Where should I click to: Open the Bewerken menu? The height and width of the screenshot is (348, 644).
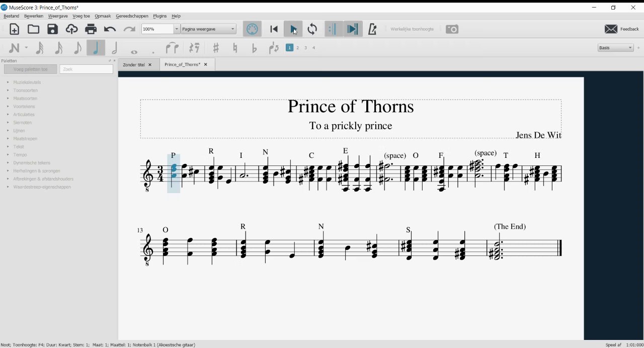click(34, 16)
